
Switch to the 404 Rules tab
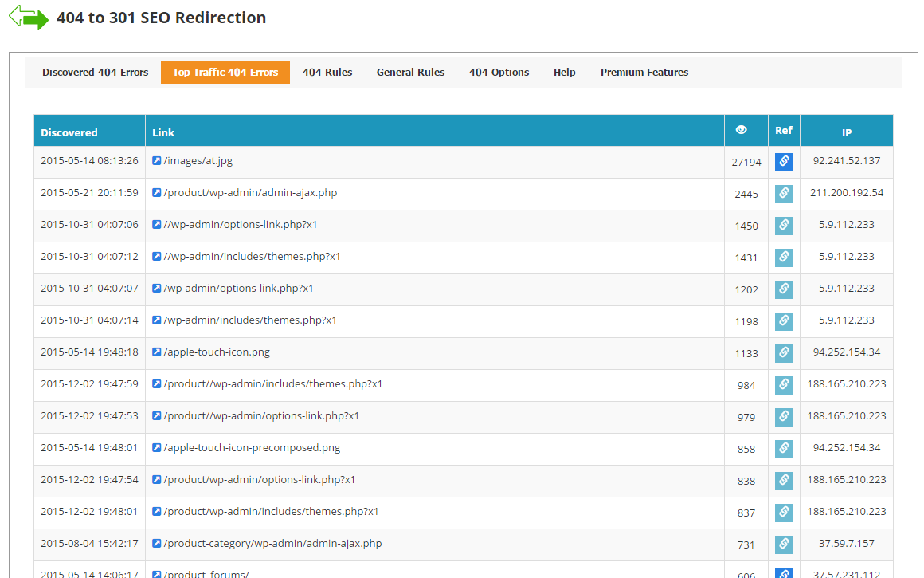click(x=327, y=72)
